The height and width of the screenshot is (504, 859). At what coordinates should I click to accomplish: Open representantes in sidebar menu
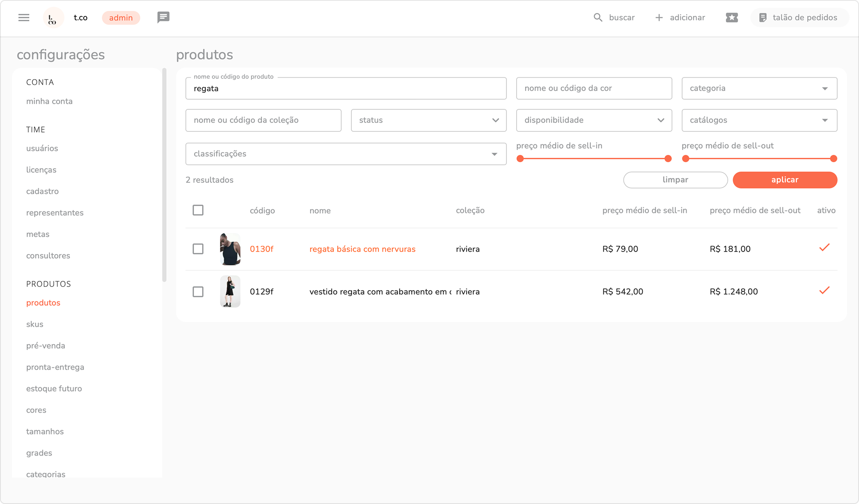pos(55,213)
